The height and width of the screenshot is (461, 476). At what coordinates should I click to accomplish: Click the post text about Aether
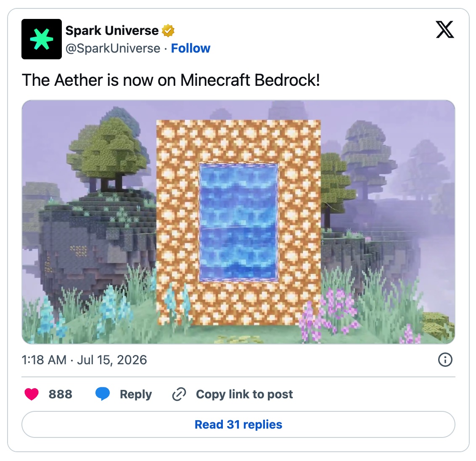coord(171,80)
